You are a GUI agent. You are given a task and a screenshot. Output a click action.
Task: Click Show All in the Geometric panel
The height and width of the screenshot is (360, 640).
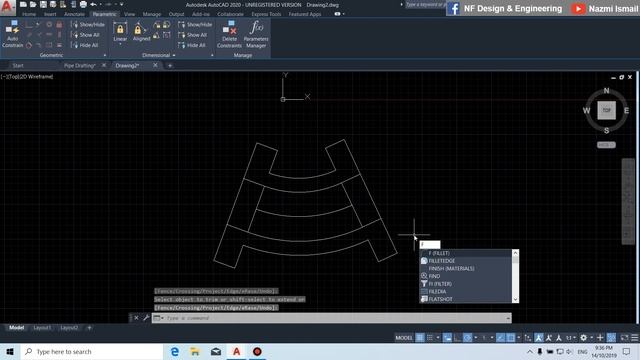[x=86, y=35]
